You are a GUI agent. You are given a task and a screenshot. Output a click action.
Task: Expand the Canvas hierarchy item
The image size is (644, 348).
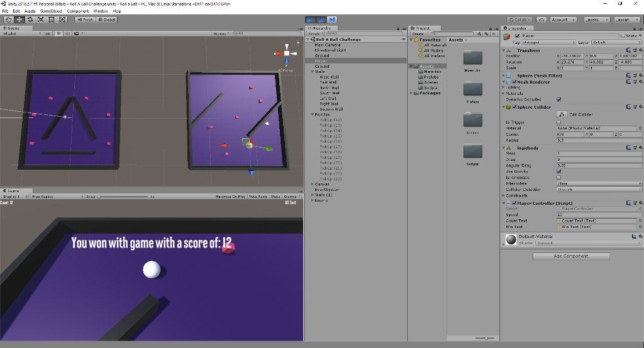(x=313, y=184)
